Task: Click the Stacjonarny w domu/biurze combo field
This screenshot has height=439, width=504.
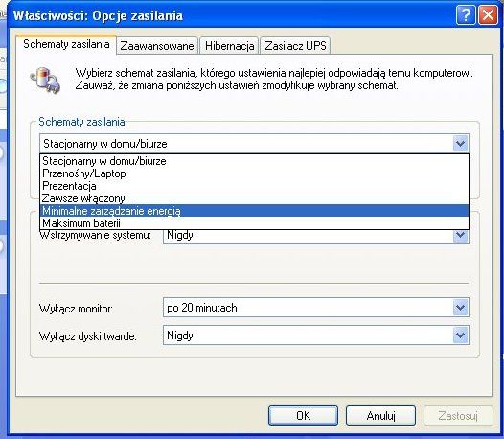Action: [254, 144]
